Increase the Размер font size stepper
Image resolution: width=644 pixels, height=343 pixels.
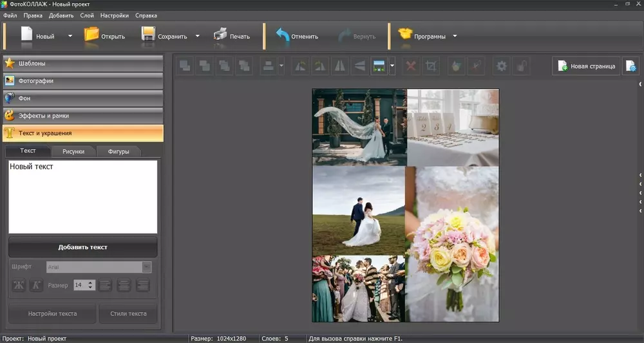pyautogui.click(x=91, y=283)
